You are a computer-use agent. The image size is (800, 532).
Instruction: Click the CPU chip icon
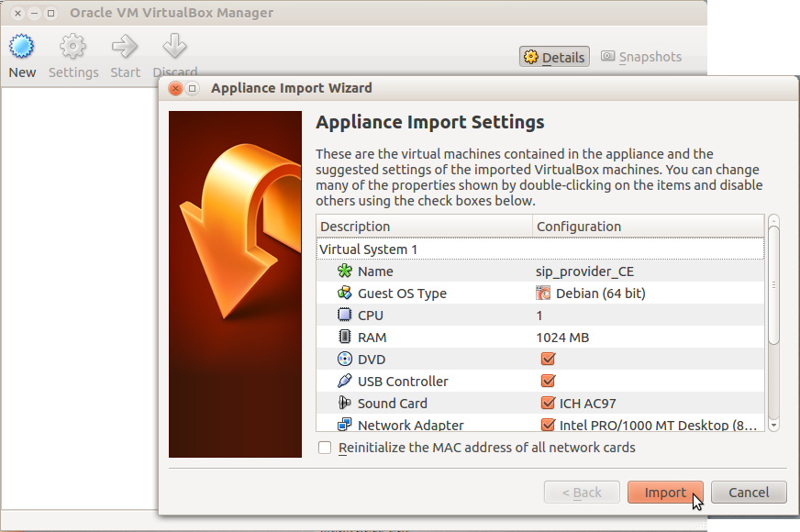tap(345, 315)
